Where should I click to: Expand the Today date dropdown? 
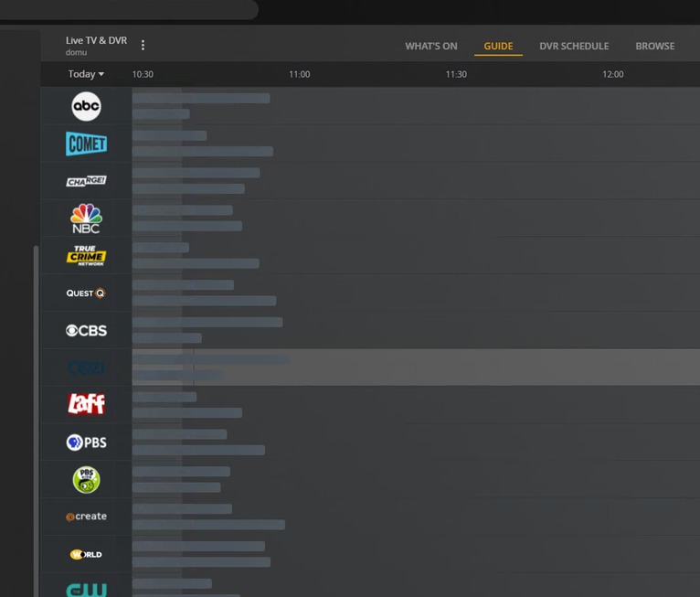[x=86, y=74]
